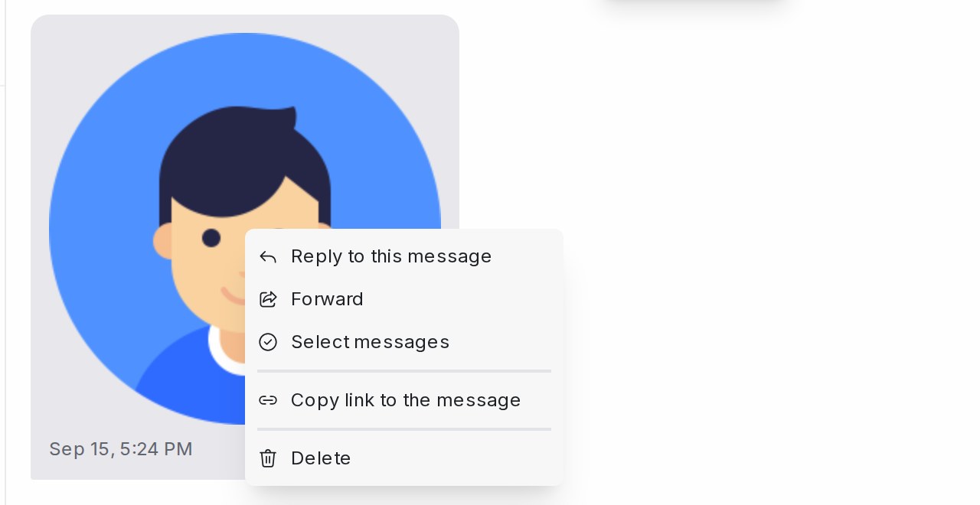Screen dimensions: 980x505
Task: Choose "Select messages" from context menu
Action: pos(404,342)
